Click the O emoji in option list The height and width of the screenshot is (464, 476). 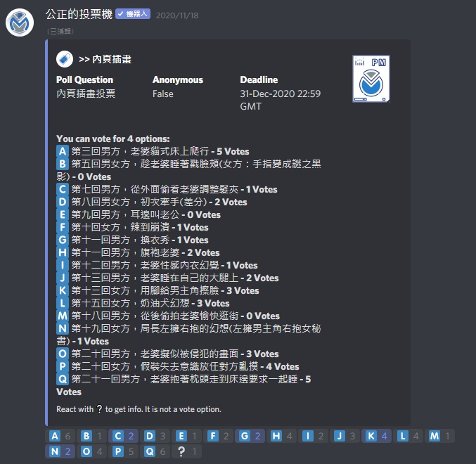click(63, 354)
